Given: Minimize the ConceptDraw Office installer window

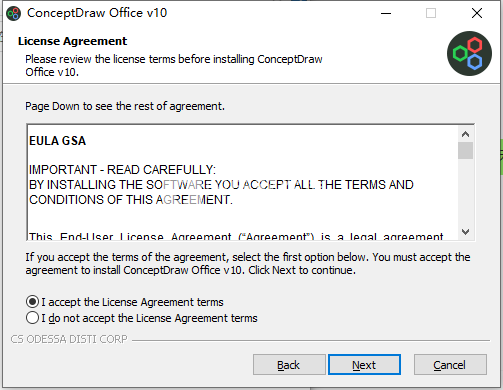Looking at the screenshot, I should click(386, 13).
